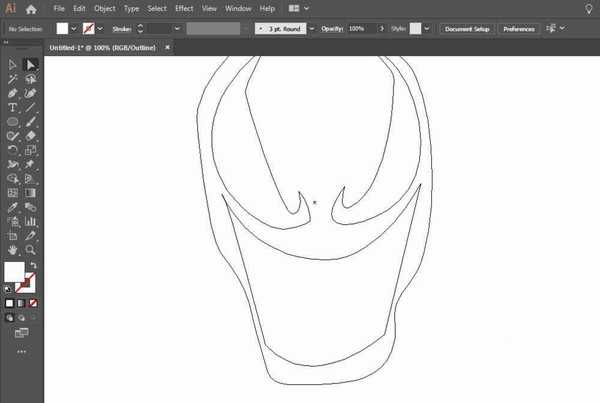Select the Ellipse shape tool
The image size is (600, 403).
click(x=13, y=121)
